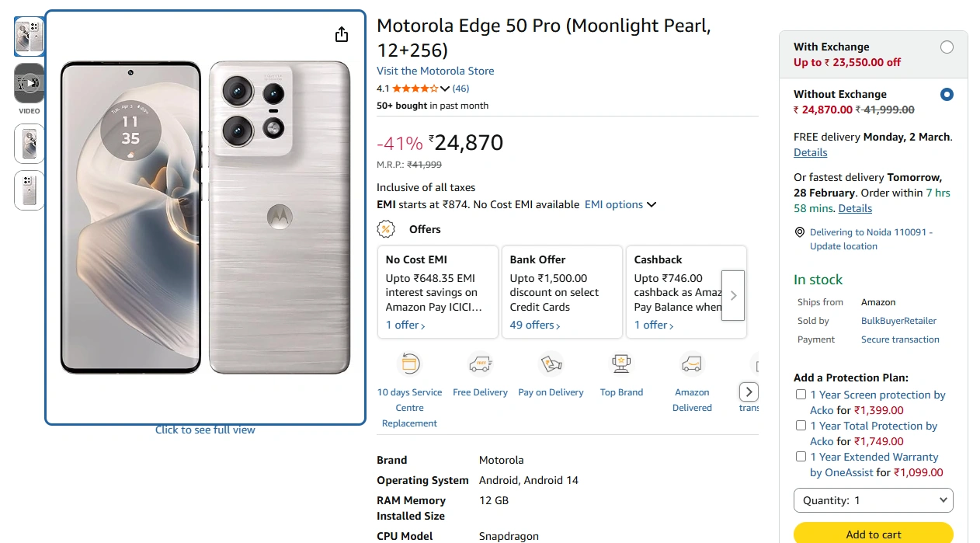View the 49 offers for Bank Offer

533,325
